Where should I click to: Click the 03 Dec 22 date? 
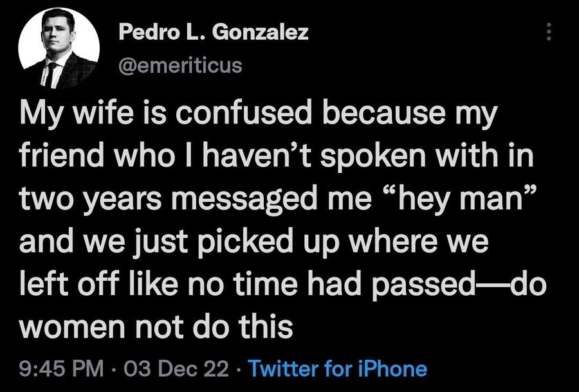tap(176, 368)
